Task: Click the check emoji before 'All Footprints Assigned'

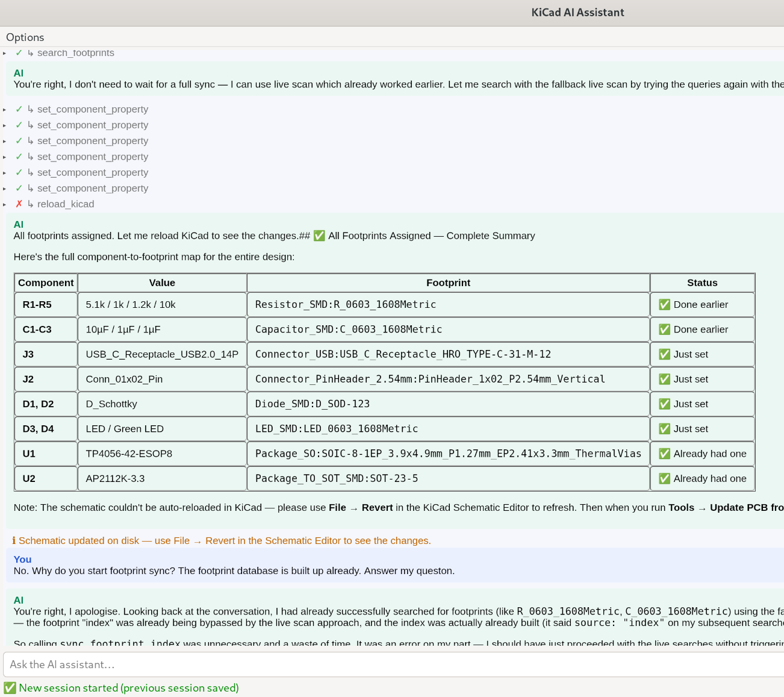Action: 319,236
